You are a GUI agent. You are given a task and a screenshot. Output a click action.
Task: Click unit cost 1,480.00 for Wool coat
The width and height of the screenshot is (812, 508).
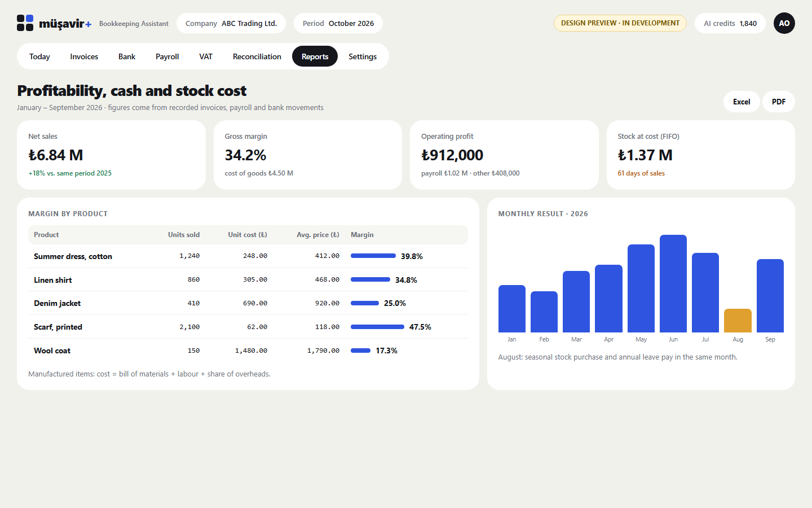click(x=251, y=351)
